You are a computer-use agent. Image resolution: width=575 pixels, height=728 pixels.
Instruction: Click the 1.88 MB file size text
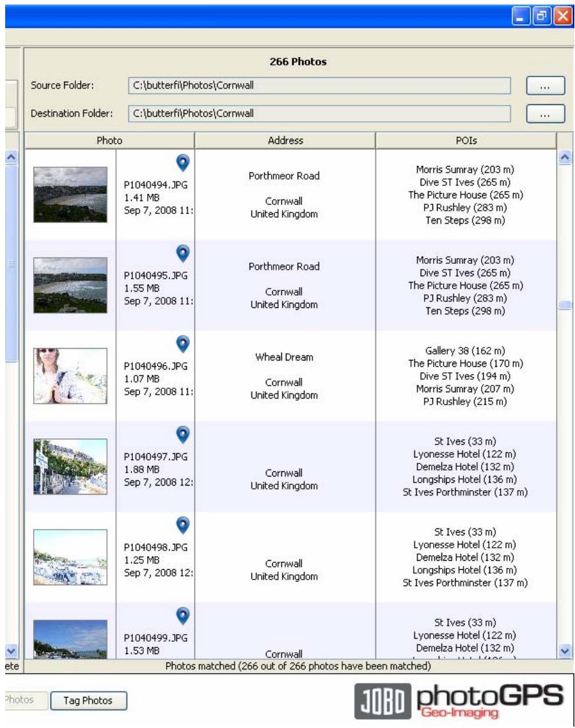point(142,469)
